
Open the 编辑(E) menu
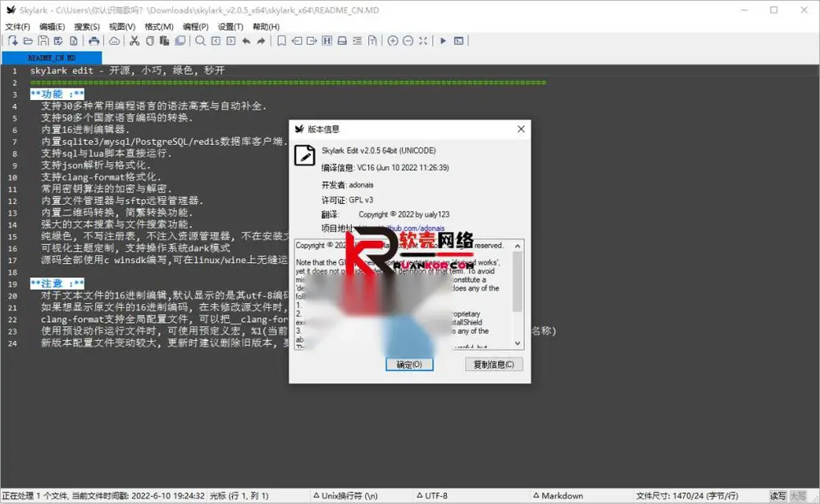coord(52,27)
